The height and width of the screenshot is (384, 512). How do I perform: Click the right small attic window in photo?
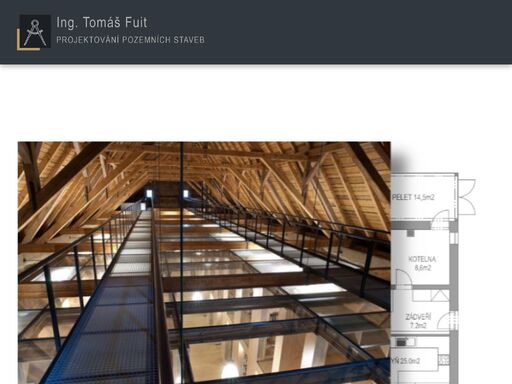[x=186, y=194]
